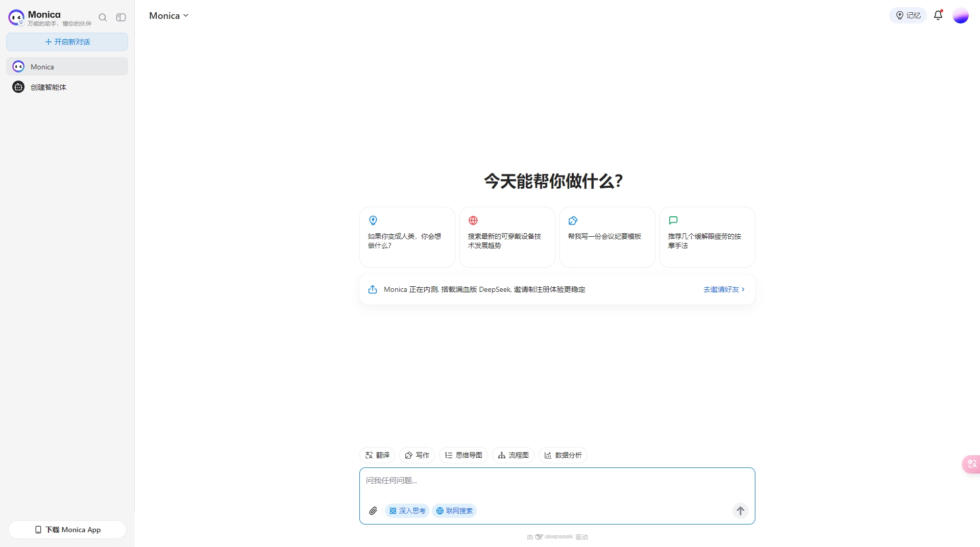Click the share icon in invite banner

point(373,289)
